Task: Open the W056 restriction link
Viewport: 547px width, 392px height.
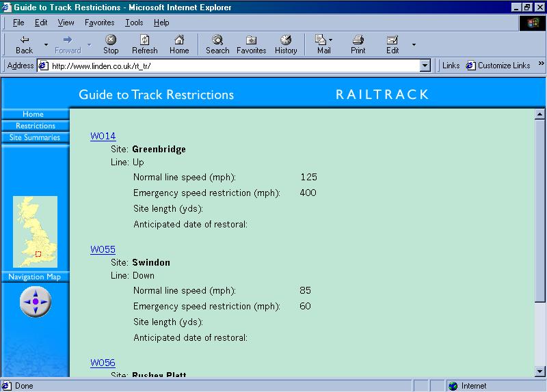Action: coord(103,363)
